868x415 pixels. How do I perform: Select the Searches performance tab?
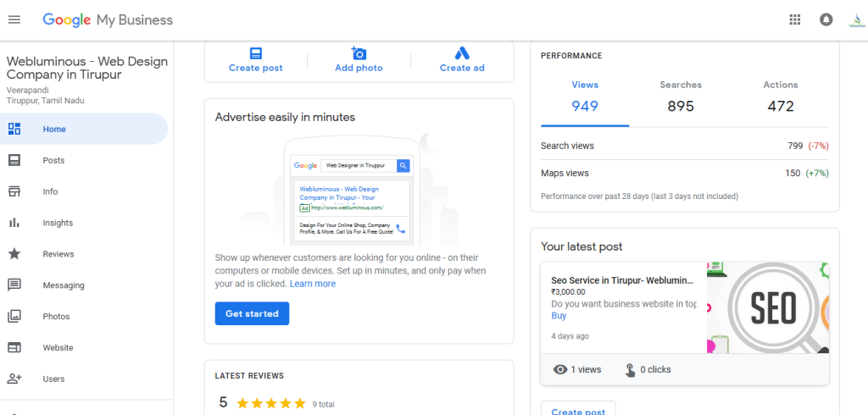point(681,97)
